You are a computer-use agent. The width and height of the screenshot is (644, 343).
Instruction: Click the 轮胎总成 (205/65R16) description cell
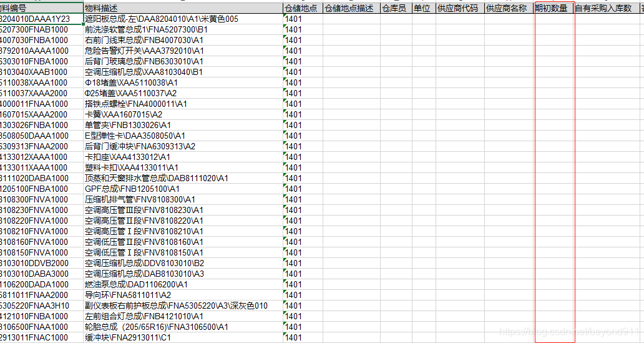point(183,327)
